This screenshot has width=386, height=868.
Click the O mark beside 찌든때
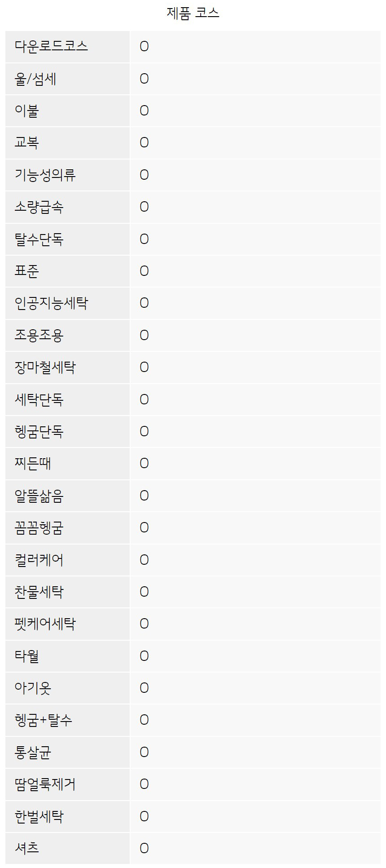pos(144,463)
